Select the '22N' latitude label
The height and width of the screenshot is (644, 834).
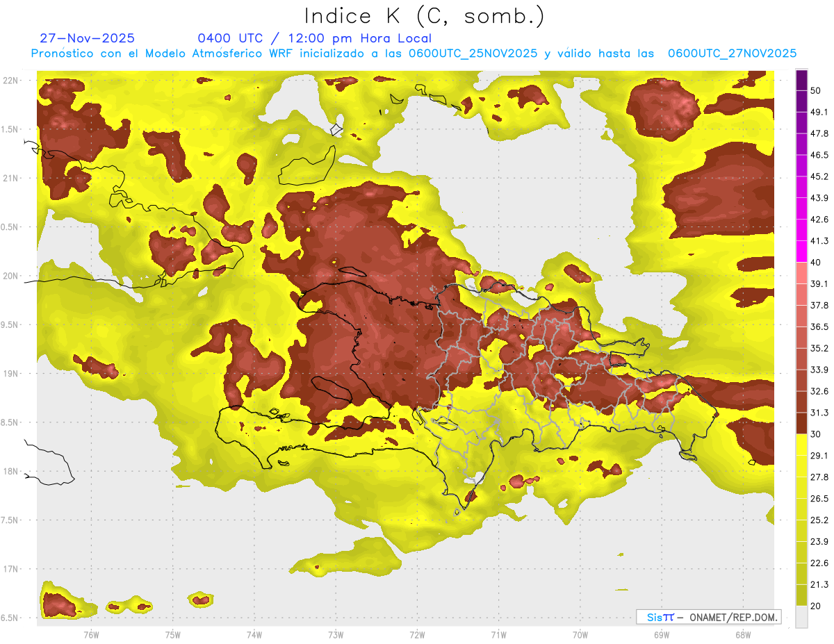(x=10, y=81)
